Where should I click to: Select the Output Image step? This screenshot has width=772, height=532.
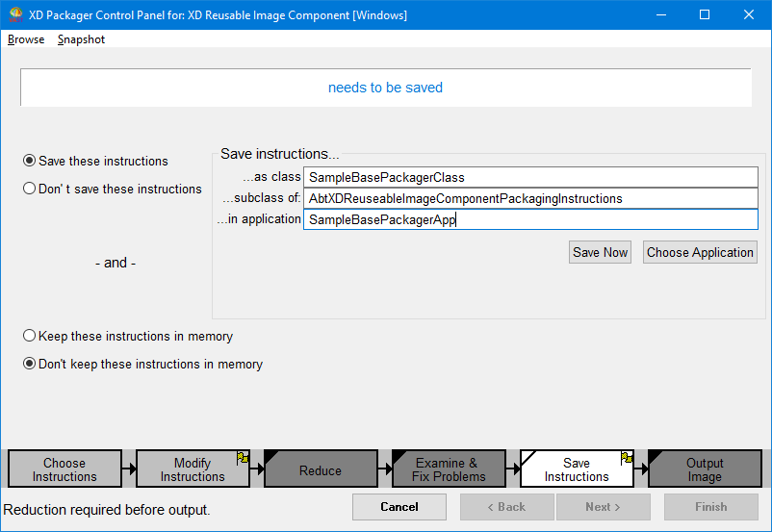[x=705, y=469]
